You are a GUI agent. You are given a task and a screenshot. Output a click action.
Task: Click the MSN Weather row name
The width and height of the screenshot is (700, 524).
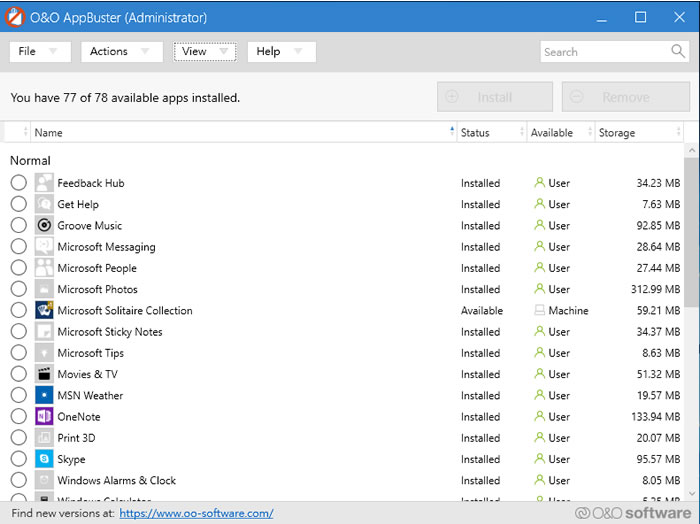point(90,395)
